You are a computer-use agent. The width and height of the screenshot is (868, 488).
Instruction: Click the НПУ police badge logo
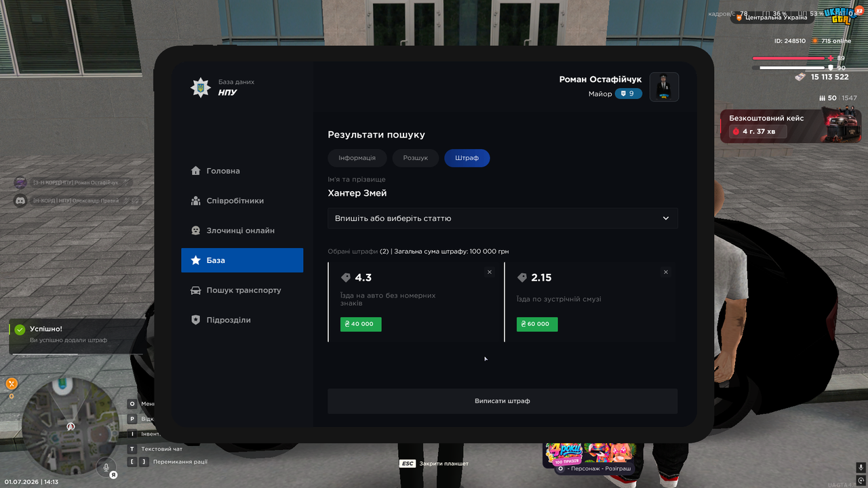click(200, 87)
